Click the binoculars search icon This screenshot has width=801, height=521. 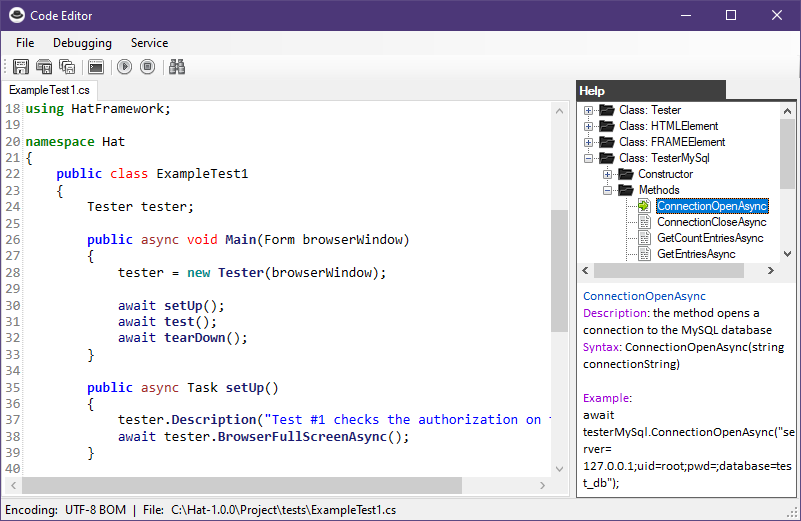click(x=177, y=67)
